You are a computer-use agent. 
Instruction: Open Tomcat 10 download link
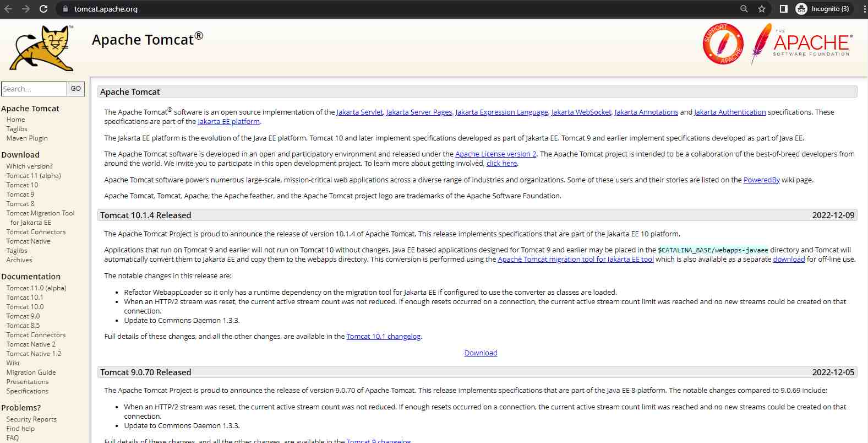click(x=22, y=185)
